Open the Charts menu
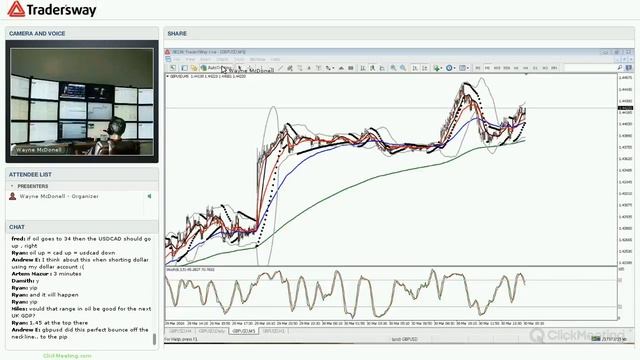 click(222, 60)
